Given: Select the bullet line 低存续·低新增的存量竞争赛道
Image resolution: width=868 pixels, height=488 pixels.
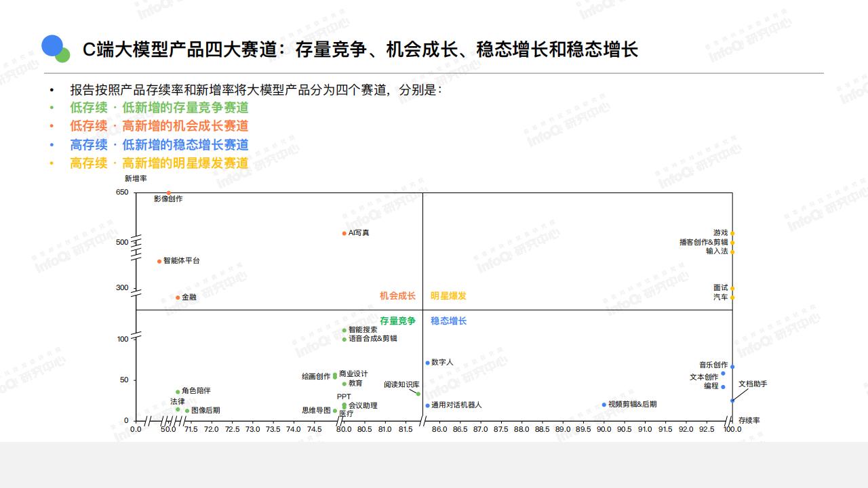Looking at the screenshot, I should point(159,107).
